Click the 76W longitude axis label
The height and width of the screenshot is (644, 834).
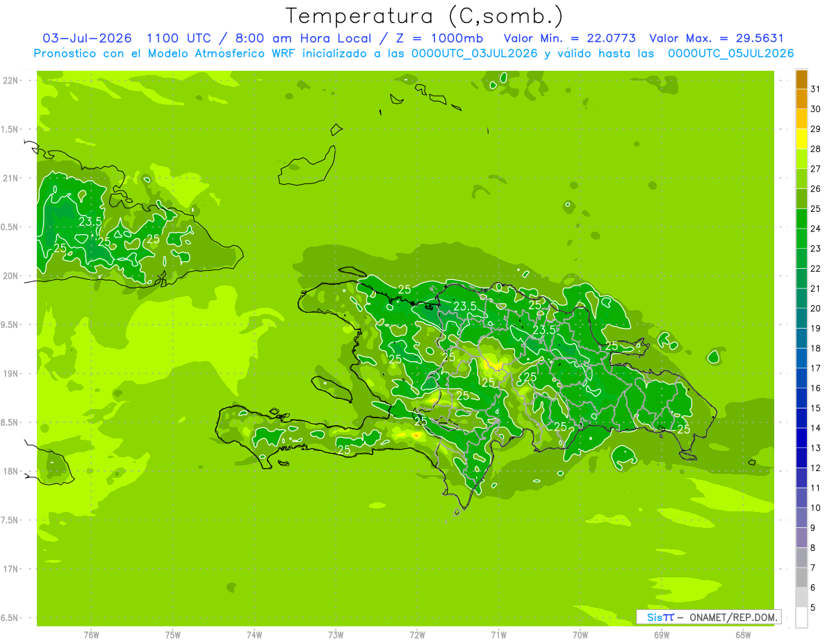(91, 634)
